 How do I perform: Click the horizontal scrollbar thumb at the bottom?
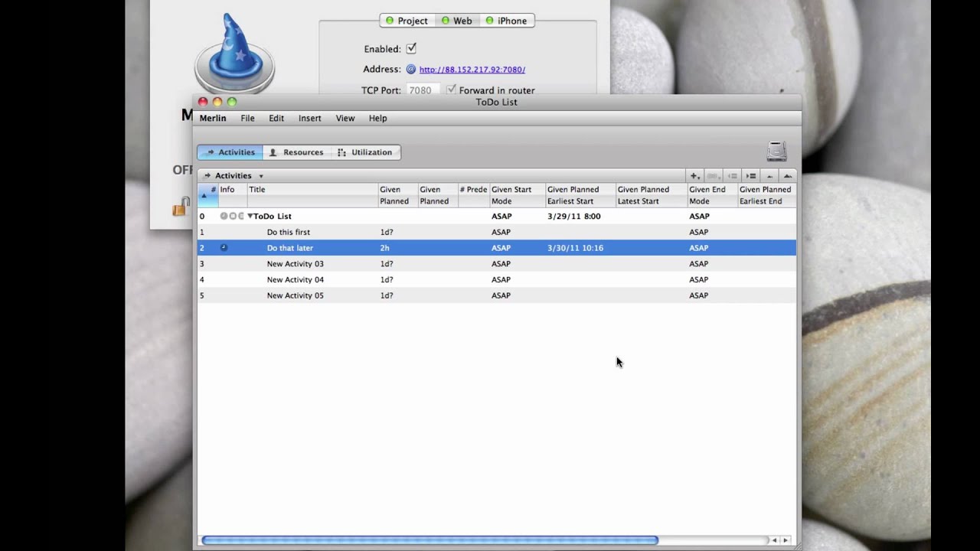(x=430, y=540)
